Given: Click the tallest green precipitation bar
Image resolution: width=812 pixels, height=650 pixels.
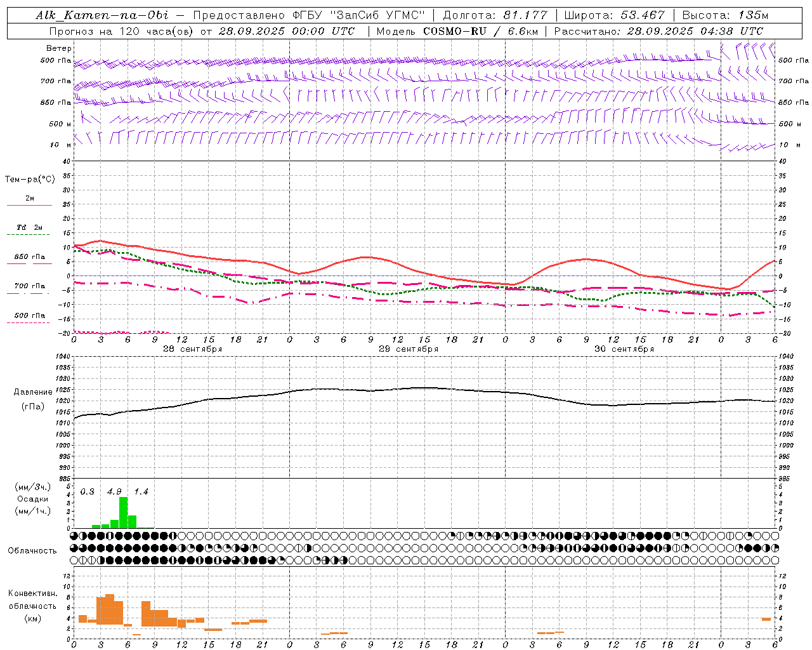Looking at the screenshot, I should (123, 512).
